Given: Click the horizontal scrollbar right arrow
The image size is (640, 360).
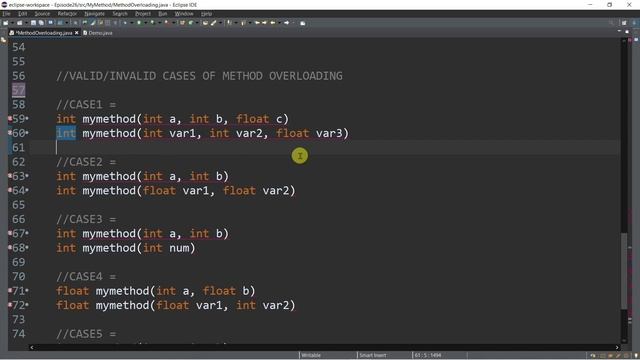Looking at the screenshot, I should (617, 347).
